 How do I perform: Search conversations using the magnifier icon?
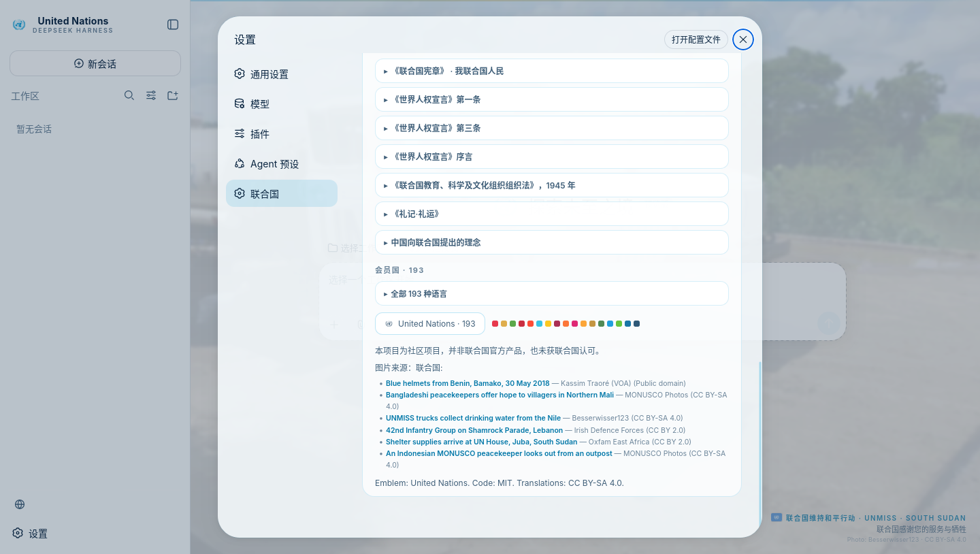point(129,95)
